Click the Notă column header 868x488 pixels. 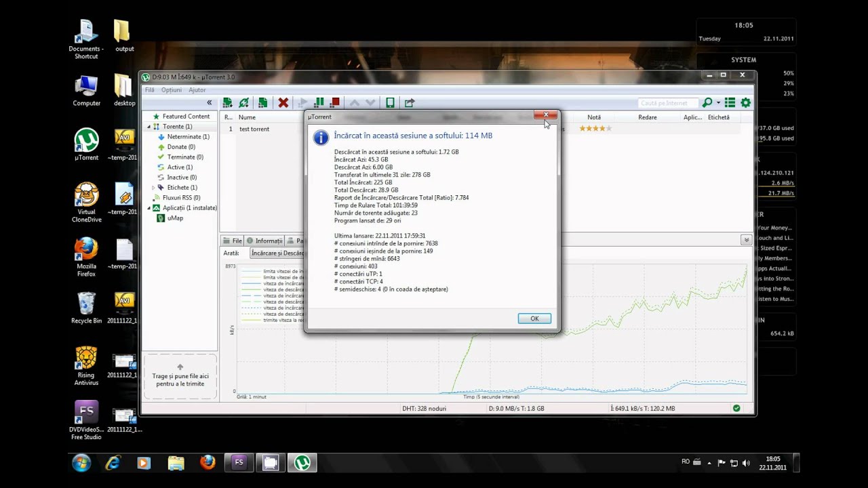pyautogui.click(x=594, y=117)
